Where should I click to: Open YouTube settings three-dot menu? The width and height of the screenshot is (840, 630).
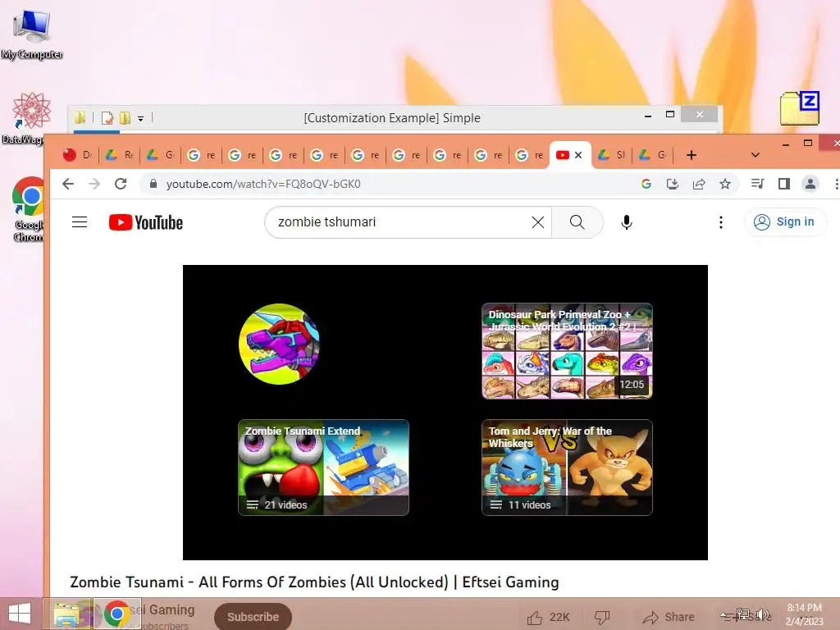point(720,222)
